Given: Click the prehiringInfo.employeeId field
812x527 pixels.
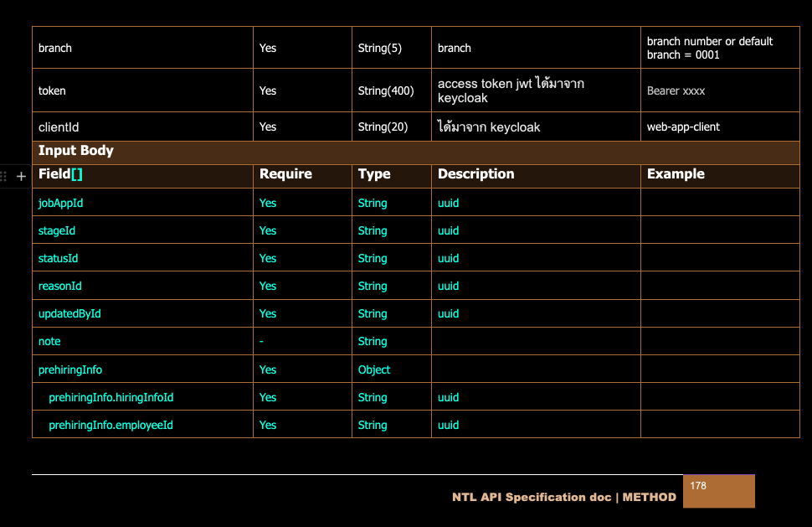Looking at the screenshot, I should tap(110, 425).
